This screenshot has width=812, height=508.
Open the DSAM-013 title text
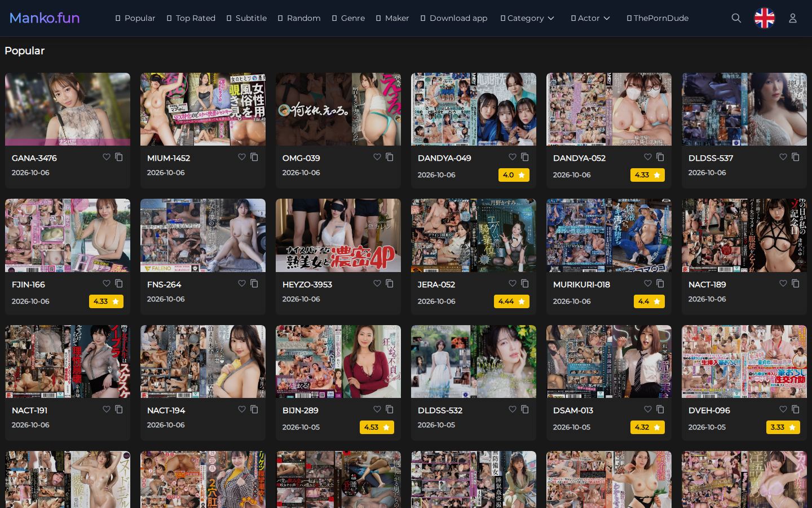[x=573, y=410]
